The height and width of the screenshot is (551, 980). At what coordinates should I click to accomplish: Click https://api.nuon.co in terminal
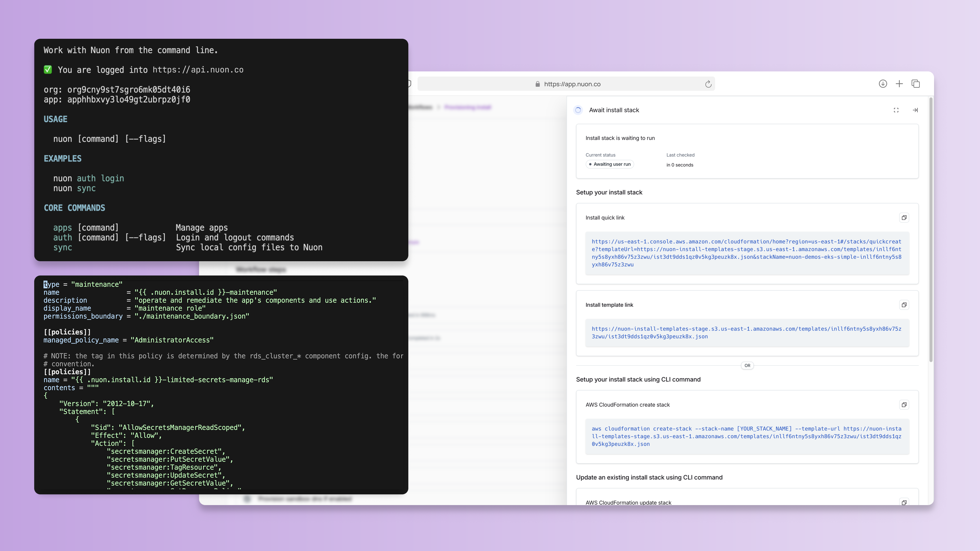(x=198, y=70)
